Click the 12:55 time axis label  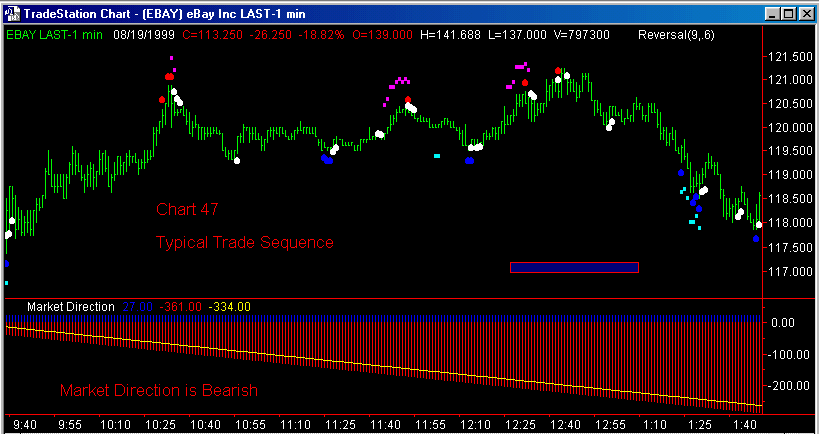tap(609, 425)
